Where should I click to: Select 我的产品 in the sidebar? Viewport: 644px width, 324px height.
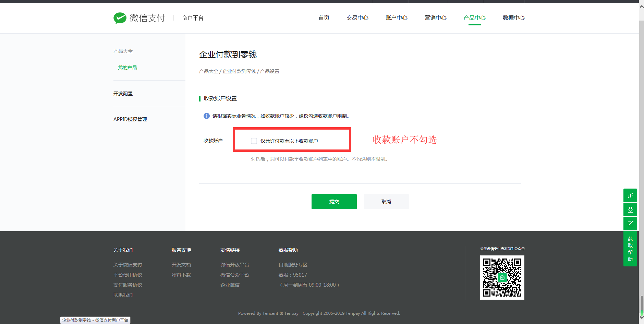tap(127, 68)
